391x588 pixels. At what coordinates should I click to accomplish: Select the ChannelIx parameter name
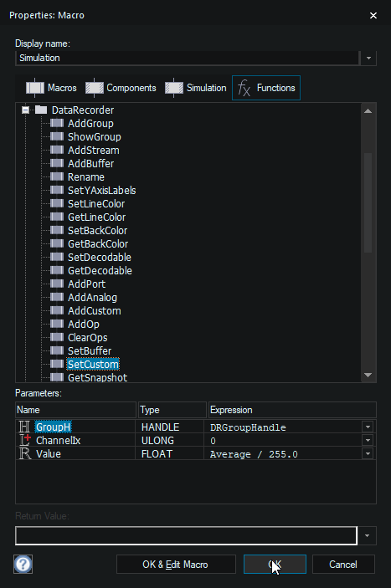tap(58, 440)
